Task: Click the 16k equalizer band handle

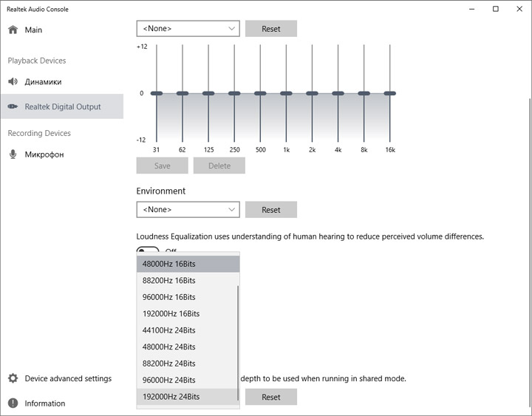Action: point(389,93)
